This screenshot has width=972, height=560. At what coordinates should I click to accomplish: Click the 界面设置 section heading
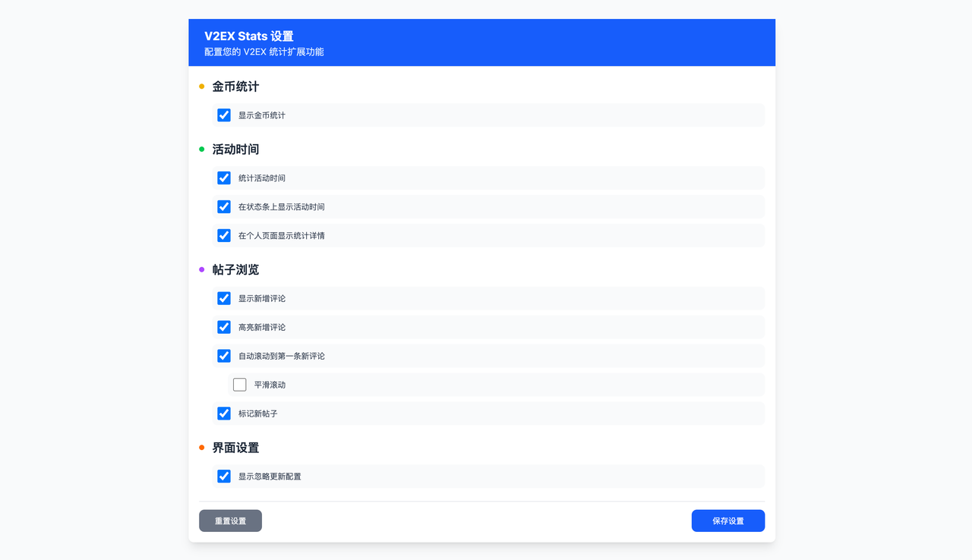[235, 448]
